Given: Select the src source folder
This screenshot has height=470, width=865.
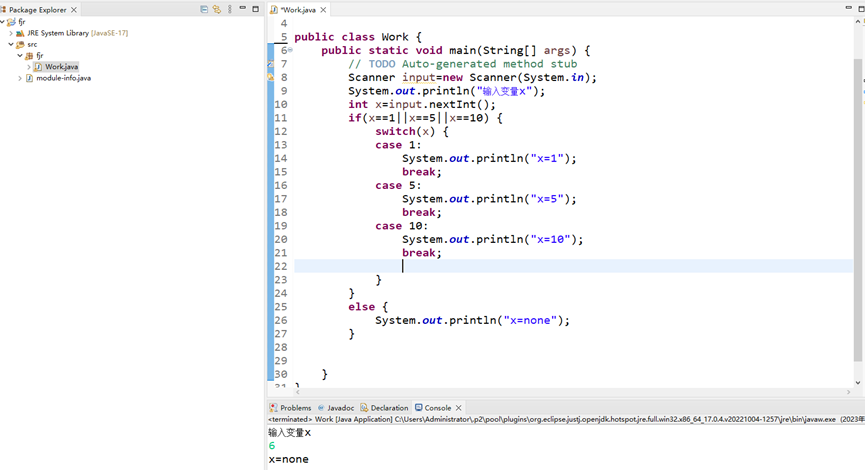Looking at the screenshot, I should click(32, 44).
